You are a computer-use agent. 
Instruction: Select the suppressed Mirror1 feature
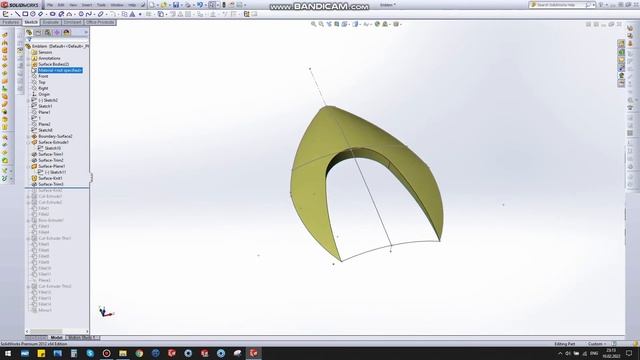pos(44,311)
